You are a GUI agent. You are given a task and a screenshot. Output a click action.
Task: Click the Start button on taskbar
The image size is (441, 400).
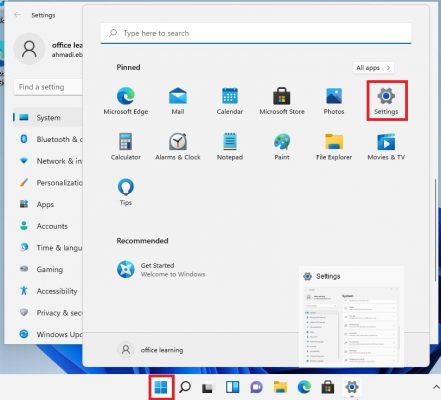coord(161,387)
